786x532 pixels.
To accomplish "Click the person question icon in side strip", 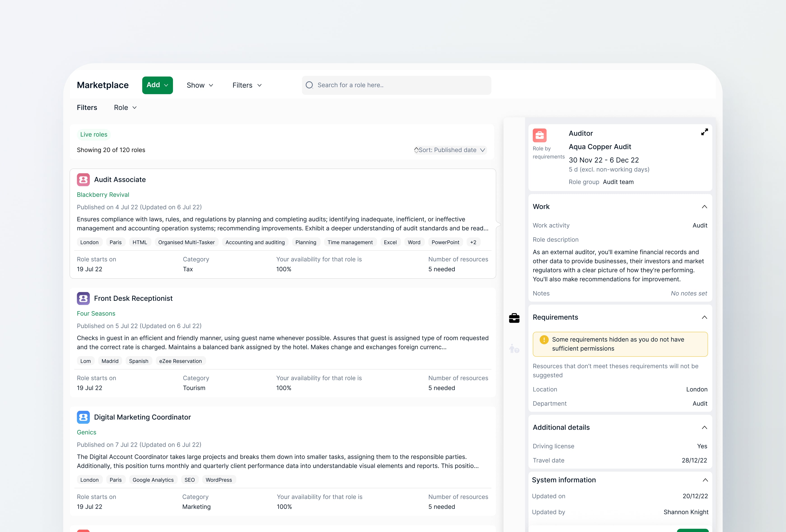I will [514, 348].
